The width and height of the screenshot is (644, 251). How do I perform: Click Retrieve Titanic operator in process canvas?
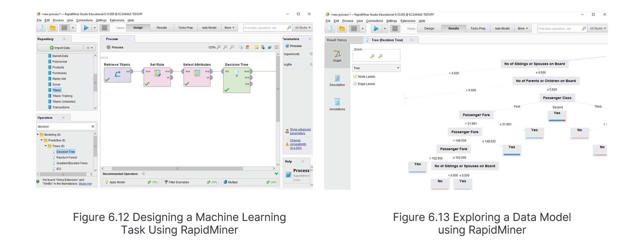117,74
